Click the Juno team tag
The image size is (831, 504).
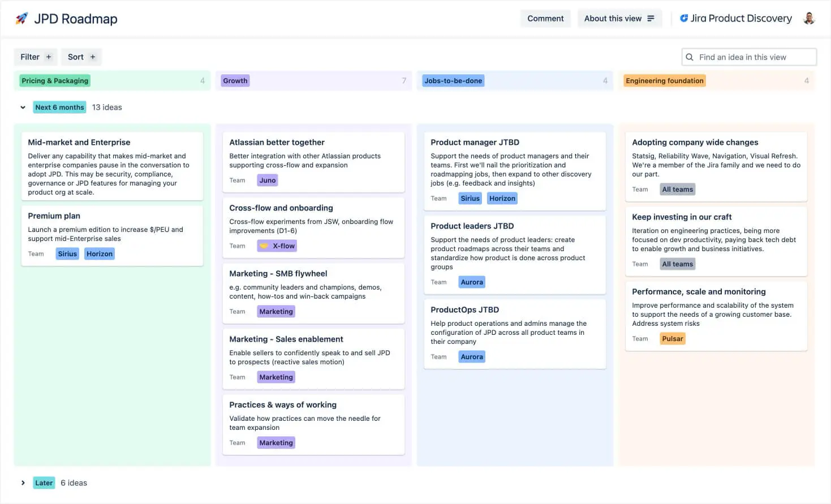click(268, 180)
